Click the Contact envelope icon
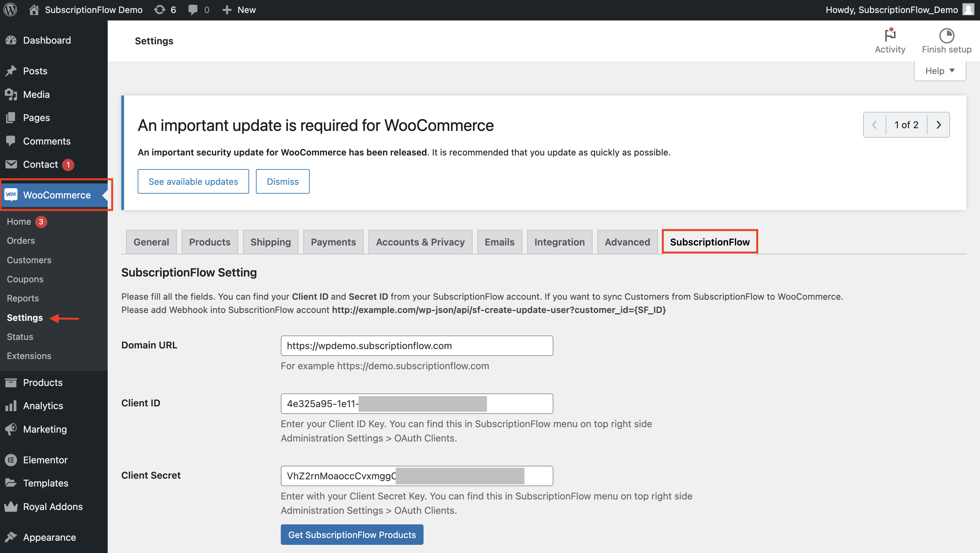Viewport: 980px width, 553px height. (11, 164)
